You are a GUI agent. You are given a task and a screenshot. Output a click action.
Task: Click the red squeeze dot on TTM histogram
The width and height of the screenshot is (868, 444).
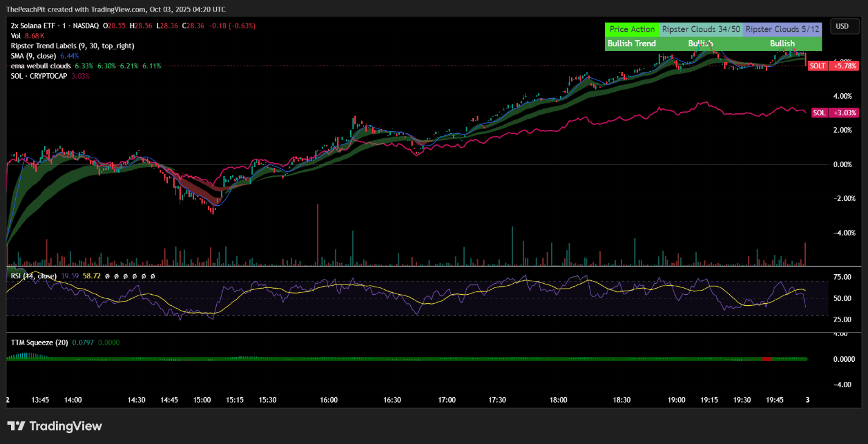(x=766, y=359)
